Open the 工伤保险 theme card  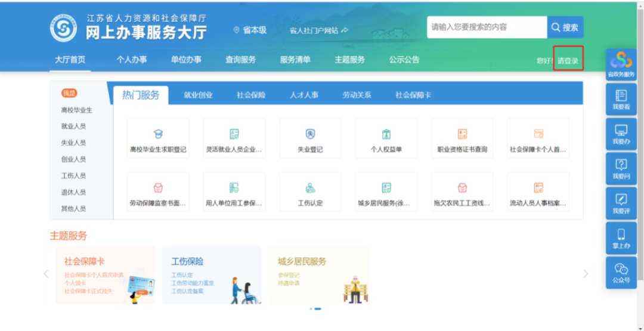click(212, 275)
